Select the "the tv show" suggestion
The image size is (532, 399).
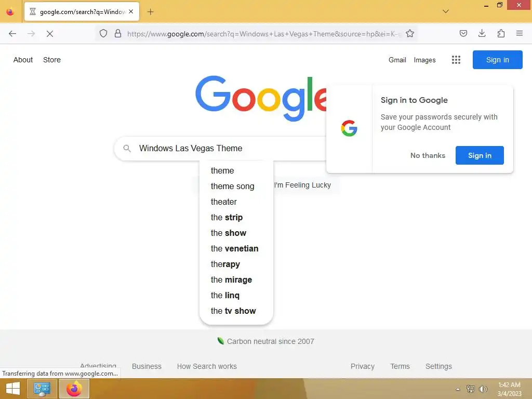point(236,311)
